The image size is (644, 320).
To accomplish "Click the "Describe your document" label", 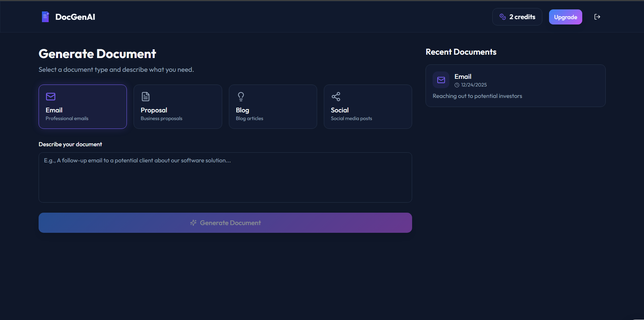I will (70, 144).
